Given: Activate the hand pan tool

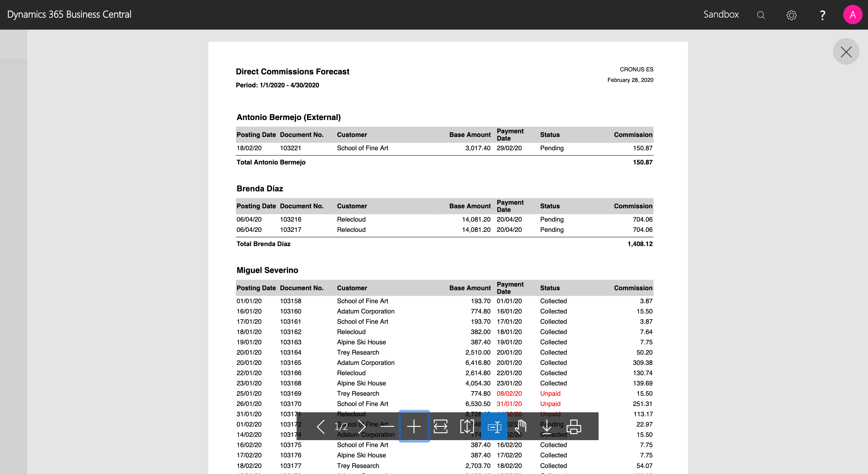Looking at the screenshot, I should (521, 427).
